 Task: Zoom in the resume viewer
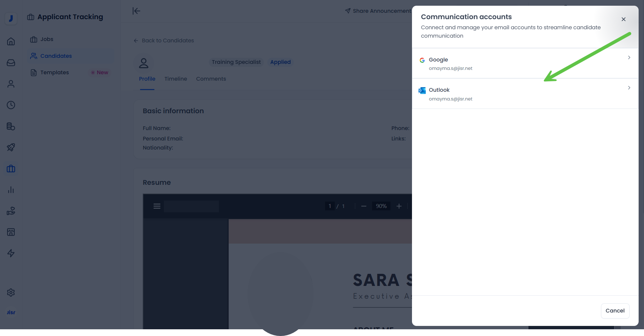(399, 206)
